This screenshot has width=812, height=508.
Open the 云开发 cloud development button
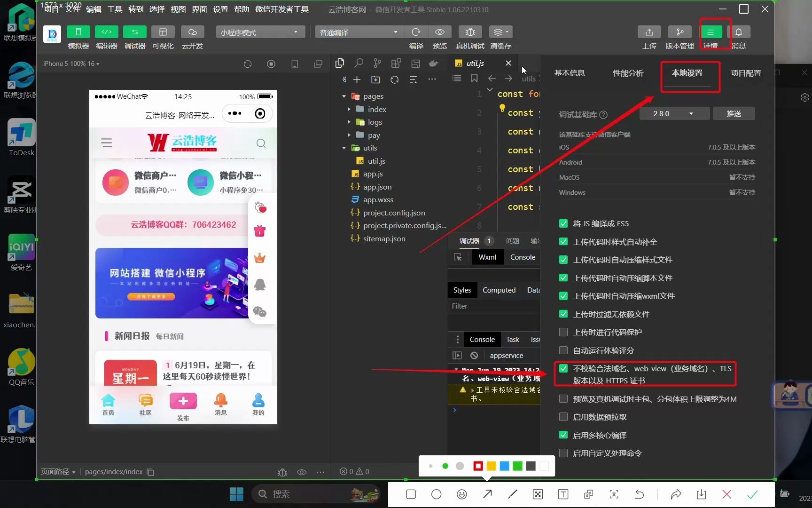192,32
